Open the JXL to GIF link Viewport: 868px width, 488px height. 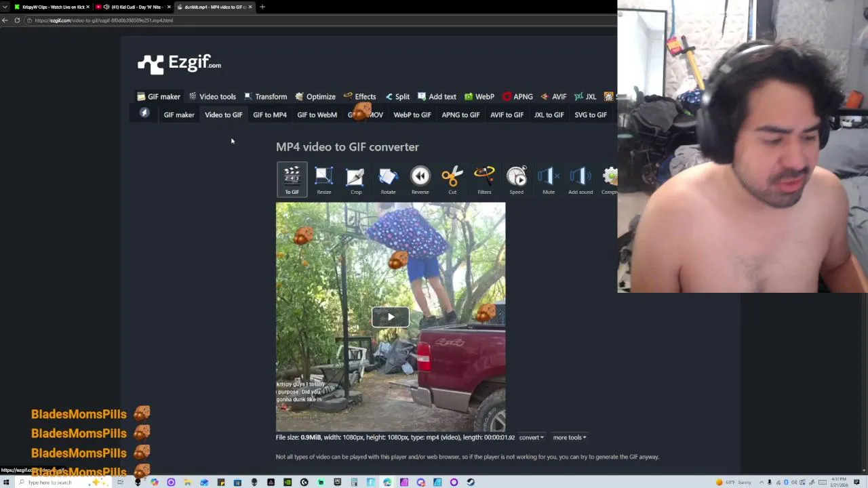point(549,115)
